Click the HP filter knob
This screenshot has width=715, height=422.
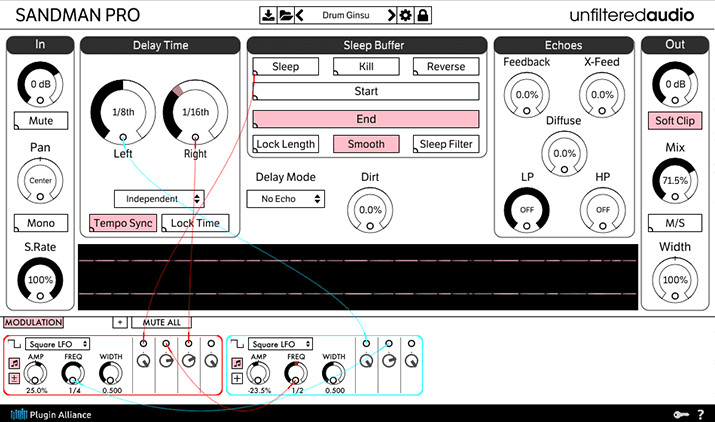pyautogui.click(x=602, y=210)
